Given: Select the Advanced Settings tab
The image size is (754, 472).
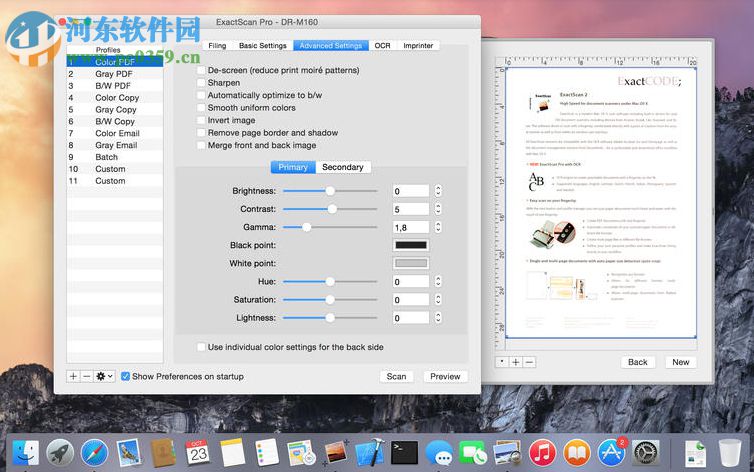Looking at the screenshot, I should click(331, 45).
